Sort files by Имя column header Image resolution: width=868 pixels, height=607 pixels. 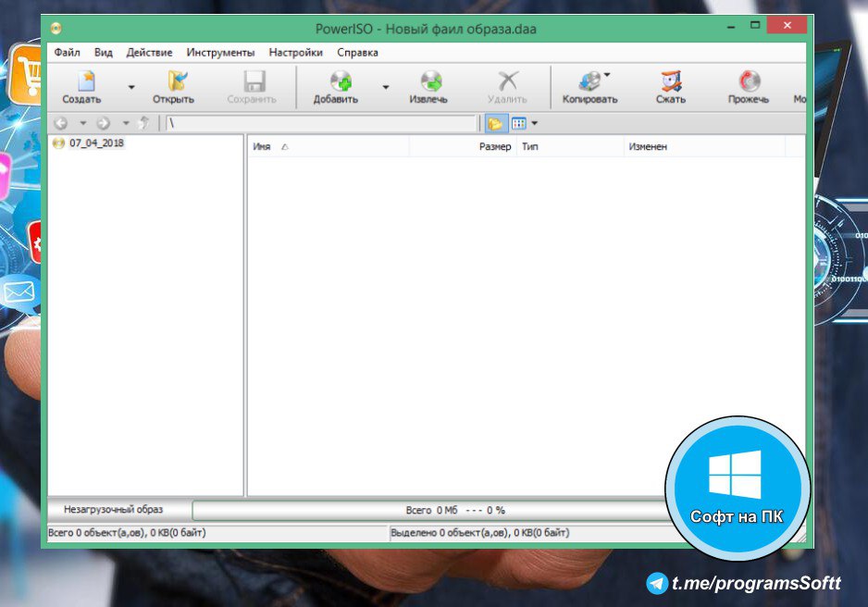click(x=262, y=147)
